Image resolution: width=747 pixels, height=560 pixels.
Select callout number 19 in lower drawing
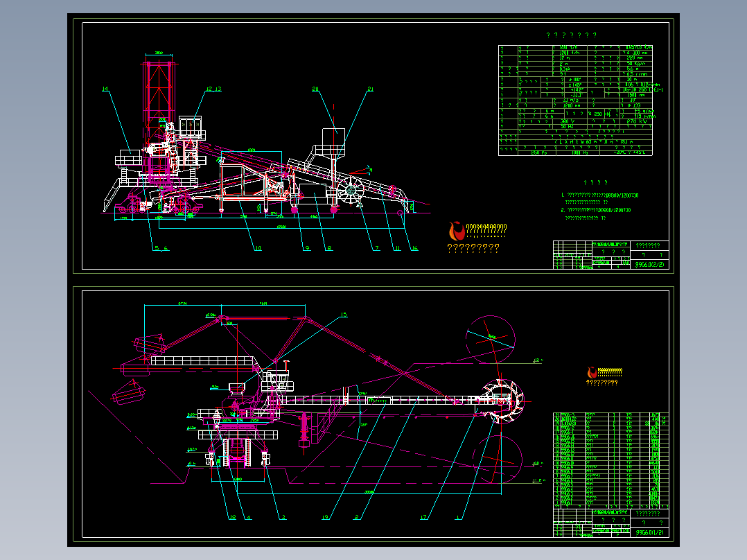coord(326,517)
